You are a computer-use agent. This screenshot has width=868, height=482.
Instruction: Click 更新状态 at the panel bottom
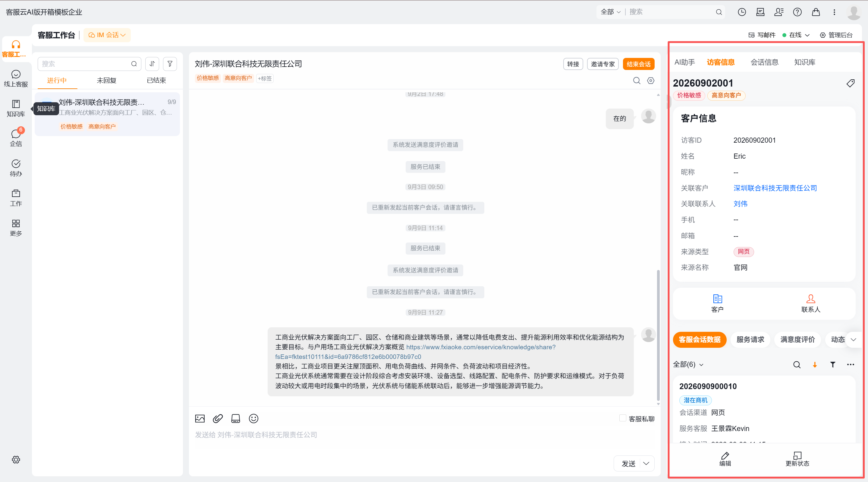pyautogui.click(x=797, y=459)
